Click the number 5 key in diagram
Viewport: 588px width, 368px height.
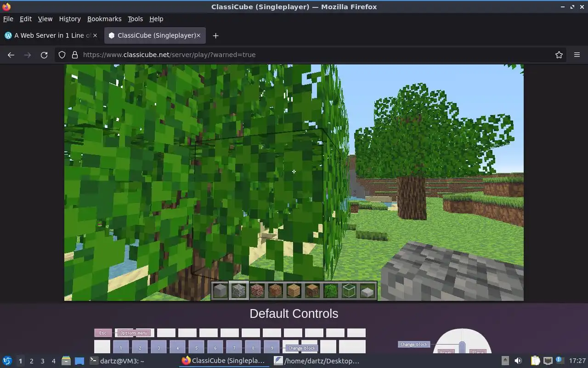pos(196,347)
